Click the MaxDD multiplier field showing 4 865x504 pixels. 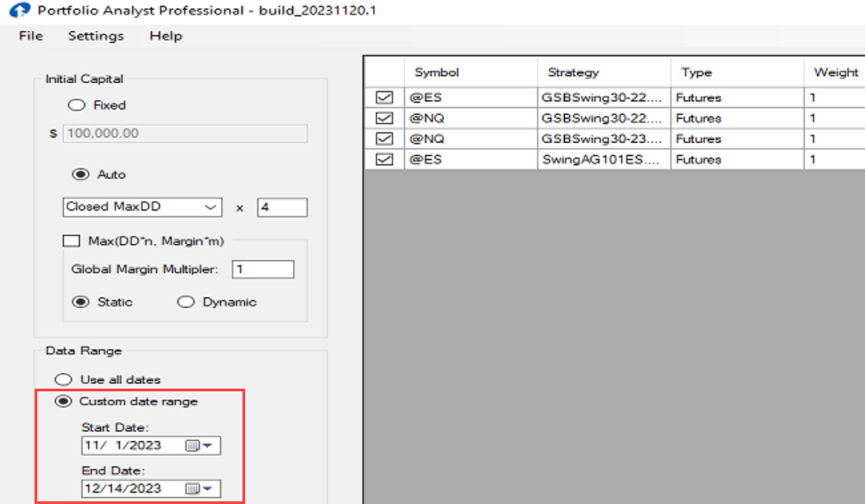pos(282,207)
